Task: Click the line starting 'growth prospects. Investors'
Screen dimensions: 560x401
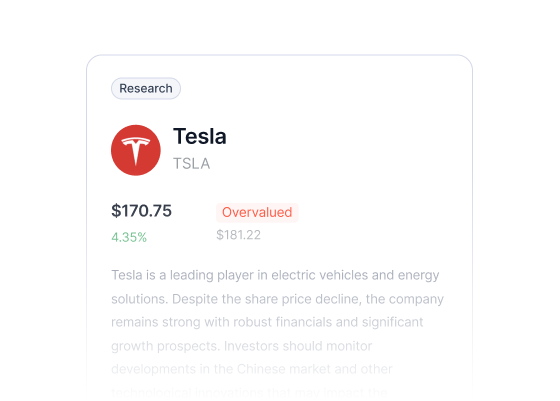Action: click(x=242, y=346)
